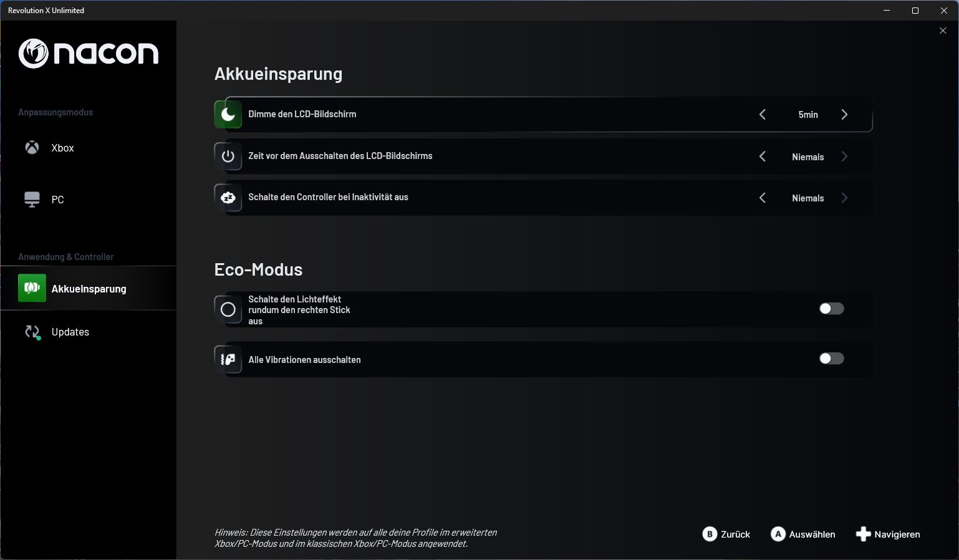Close the settings panel with the inner X
The image size is (959, 560).
tap(943, 31)
